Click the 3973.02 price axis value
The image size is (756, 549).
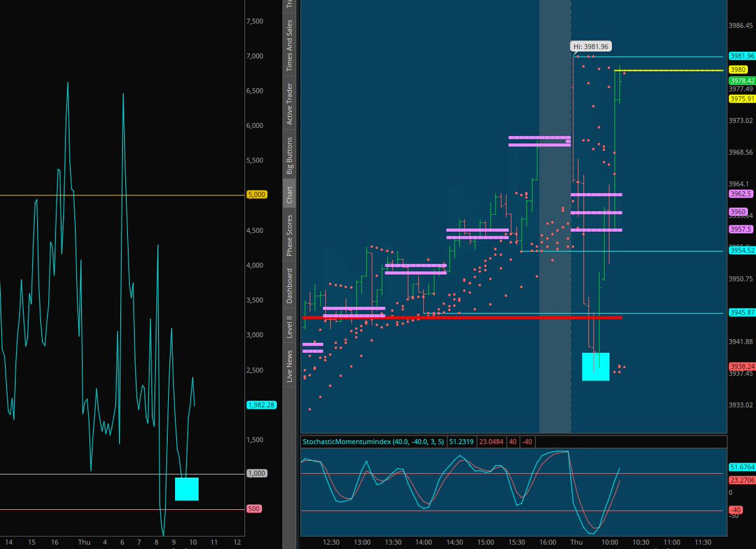pos(740,120)
